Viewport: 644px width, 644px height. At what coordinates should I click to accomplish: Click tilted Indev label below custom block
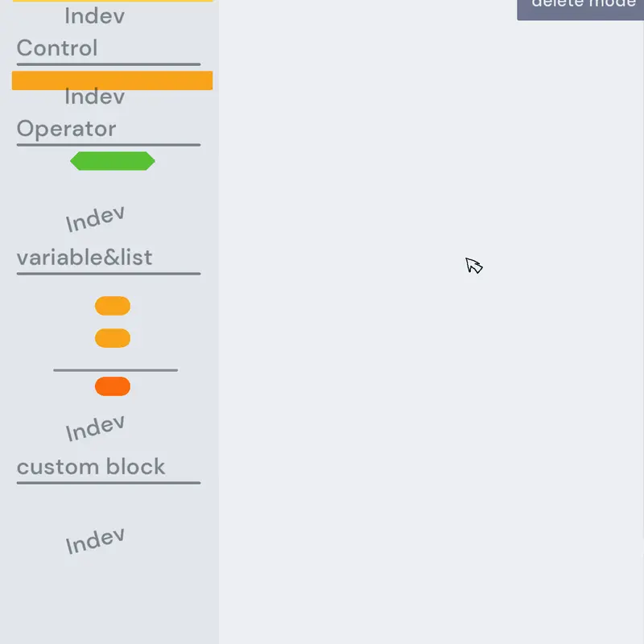(x=95, y=541)
